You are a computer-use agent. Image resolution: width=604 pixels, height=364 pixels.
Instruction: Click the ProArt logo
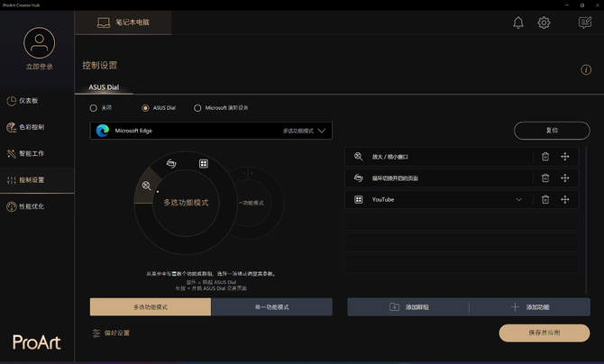(37, 342)
